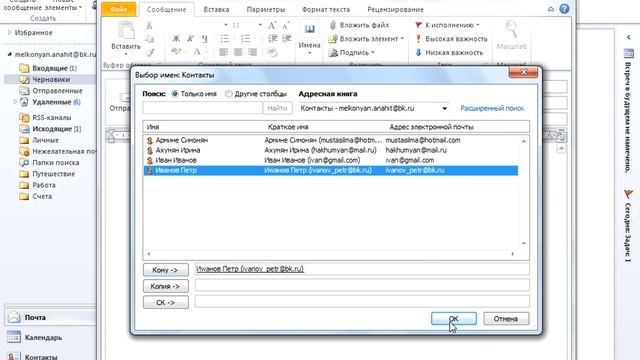Switch to the Вставка tab
The height and width of the screenshot is (360, 640).
[216, 9]
